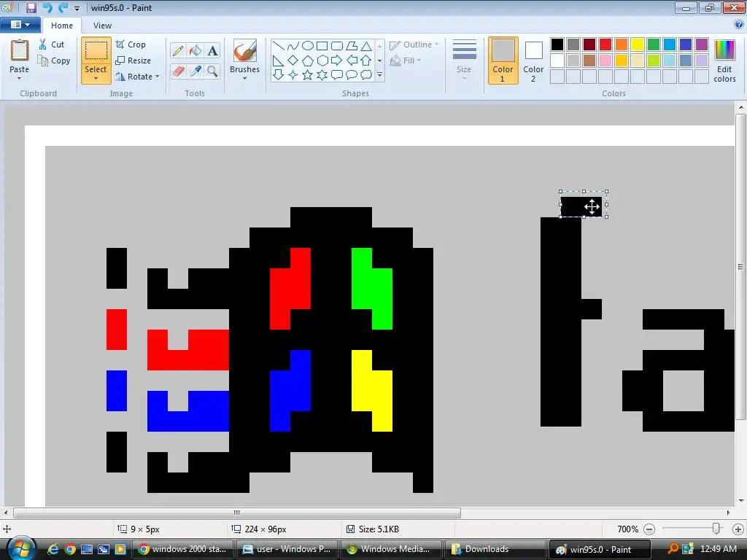The height and width of the screenshot is (560, 747).
Task: Switch to Windows Media taskbar item
Action: 391,549
